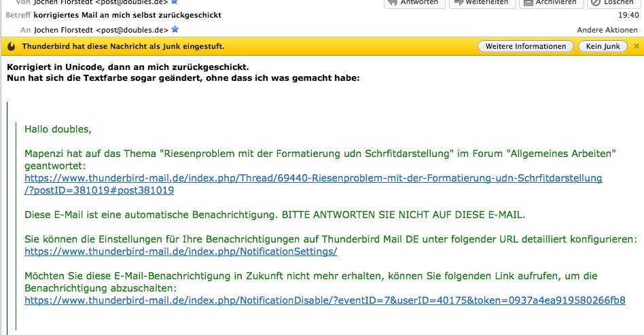644x335 pixels.
Task: Click the line starting Möchten Sie diese E-Mail-Benachrichtigung
Action: pos(311,276)
